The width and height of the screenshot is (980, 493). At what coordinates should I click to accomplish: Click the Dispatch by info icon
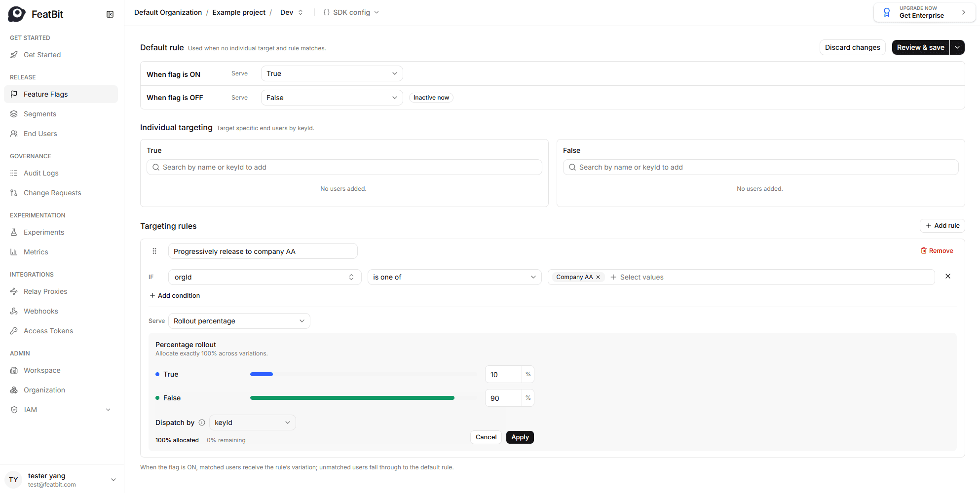pos(202,423)
